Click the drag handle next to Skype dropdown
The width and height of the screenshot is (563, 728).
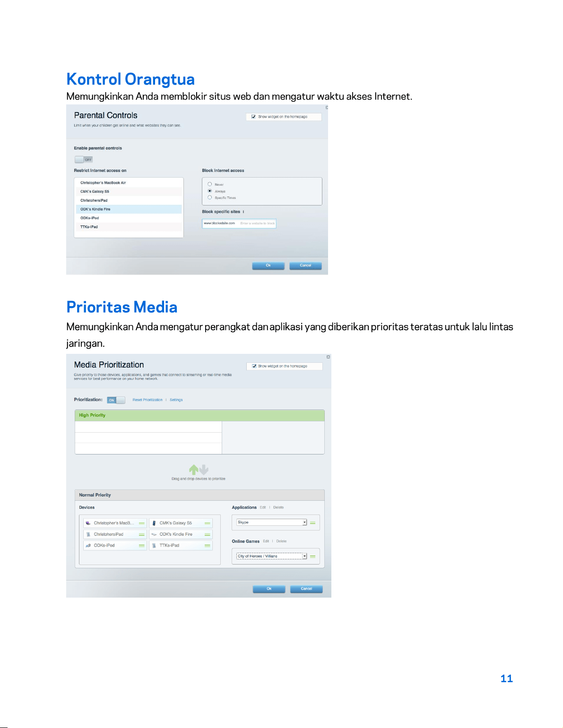tap(312, 522)
